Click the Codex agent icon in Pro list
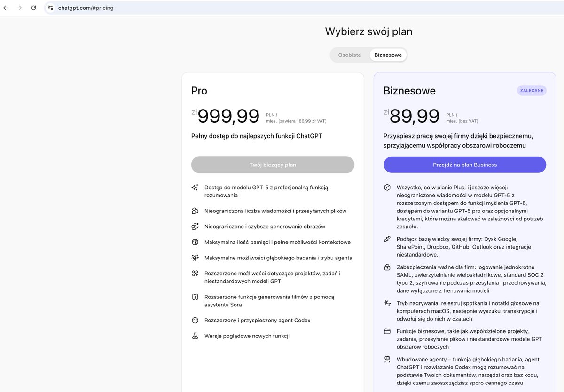Image resolution: width=564 pixels, height=392 pixels. [x=195, y=320]
